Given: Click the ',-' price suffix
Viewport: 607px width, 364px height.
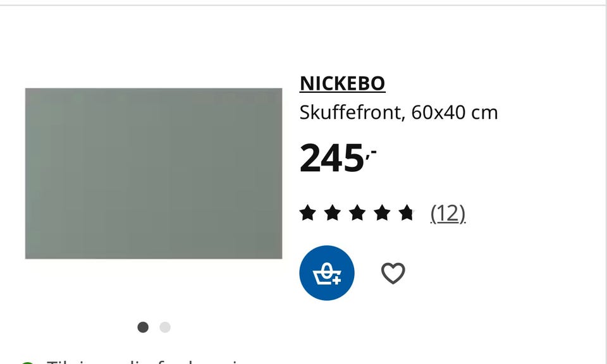Looking at the screenshot, I should coord(371,153).
